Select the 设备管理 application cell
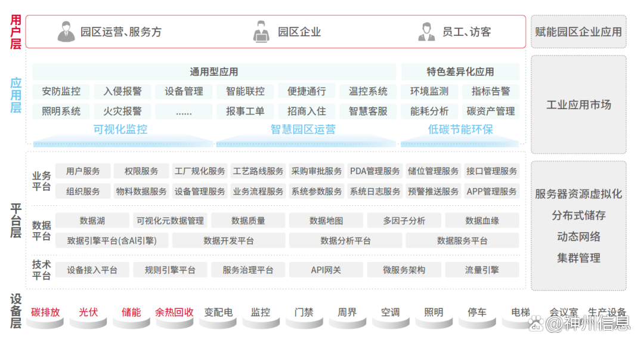The width and height of the screenshot is (644, 346). tap(184, 91)
